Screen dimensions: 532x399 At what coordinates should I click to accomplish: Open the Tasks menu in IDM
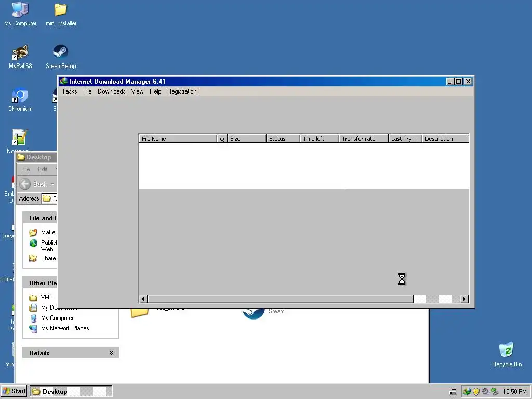69,91
